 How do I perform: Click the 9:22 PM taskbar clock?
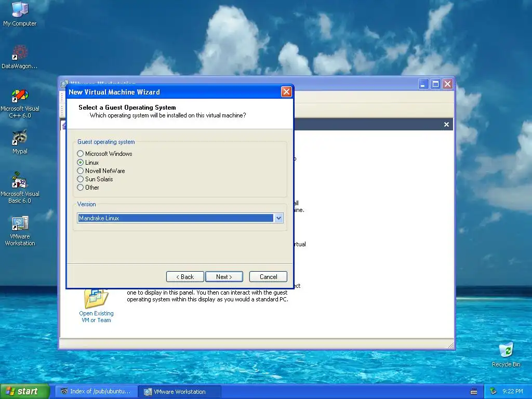pyautogui.click(x=513, y=392)
